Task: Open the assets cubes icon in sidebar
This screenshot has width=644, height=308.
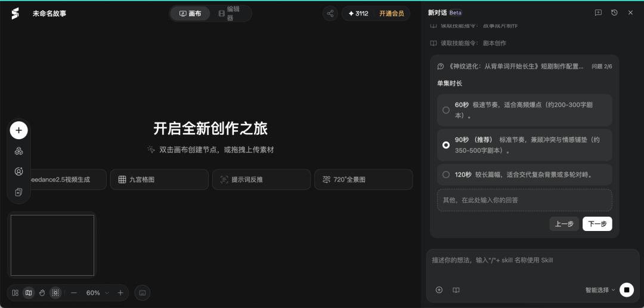Action: point(18,151)
